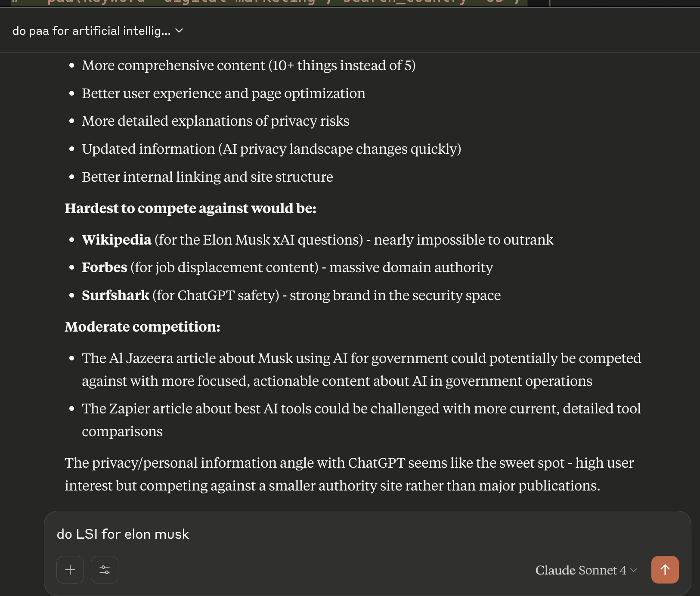
Task: Open the attach content plus icon
Action: click(70, 569)
